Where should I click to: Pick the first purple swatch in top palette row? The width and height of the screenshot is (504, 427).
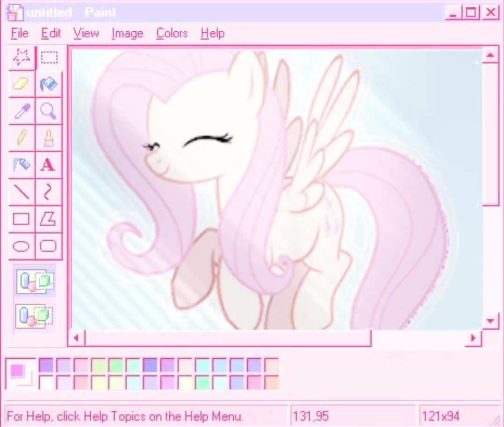(x=46, y=365)
